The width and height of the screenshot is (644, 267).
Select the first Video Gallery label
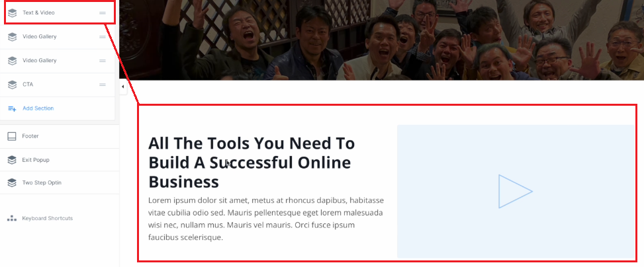(x=40, y=37)
